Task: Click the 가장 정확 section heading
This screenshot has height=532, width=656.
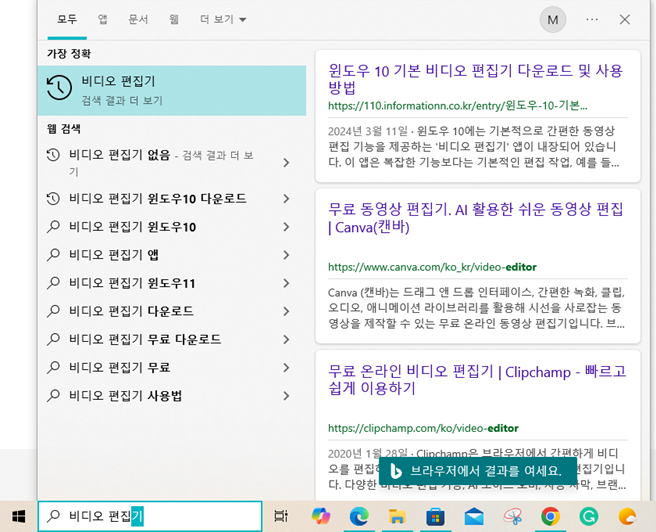Action: [69, 54]
